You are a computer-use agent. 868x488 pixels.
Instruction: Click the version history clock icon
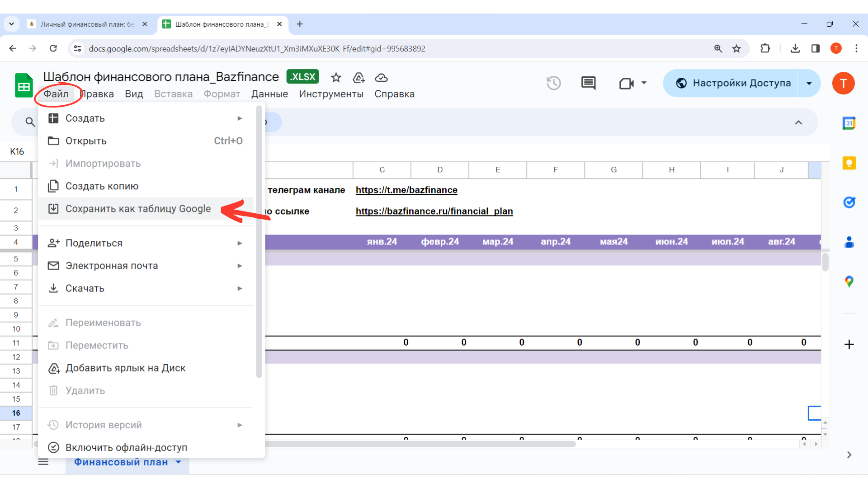click(x=553, y=83)
